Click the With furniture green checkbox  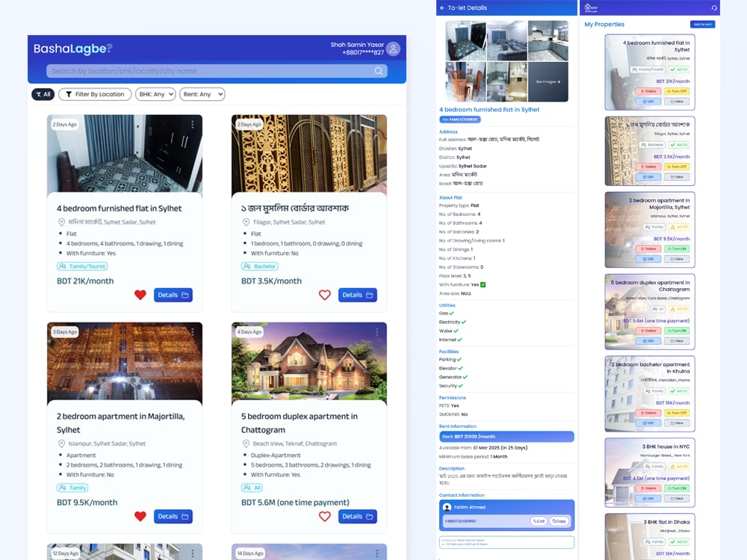(483, 284)
